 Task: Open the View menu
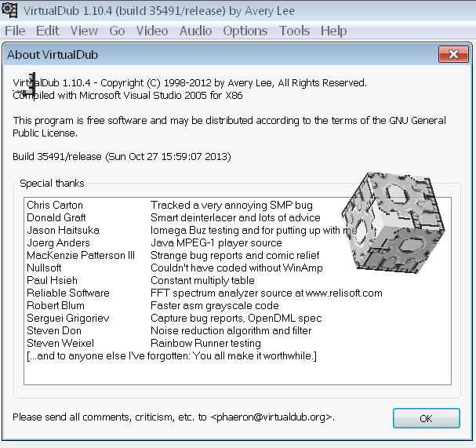(84, 31)
